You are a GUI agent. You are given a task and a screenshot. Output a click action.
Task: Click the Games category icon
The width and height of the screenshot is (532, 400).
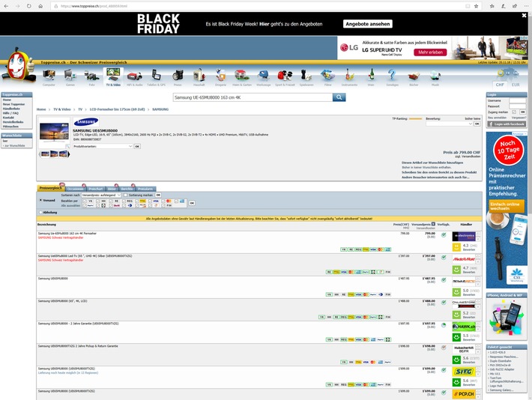(70, 76)
